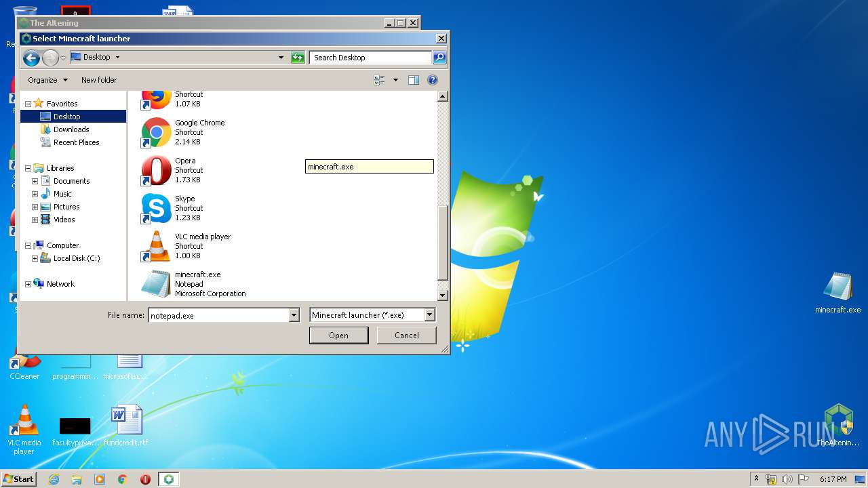Click the Back navigation arrow
Viewport: 868px width, 488px height.
(31, 58)
